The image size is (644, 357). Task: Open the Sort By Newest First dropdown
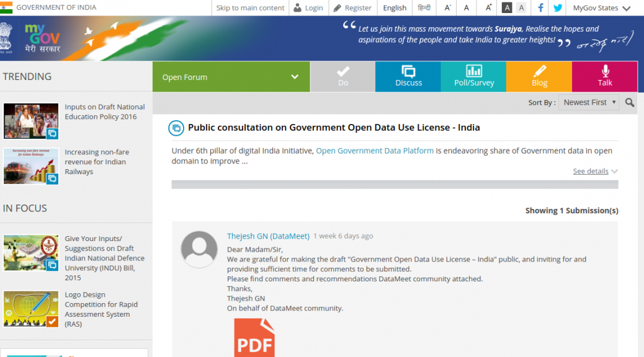tap(589, 103)
